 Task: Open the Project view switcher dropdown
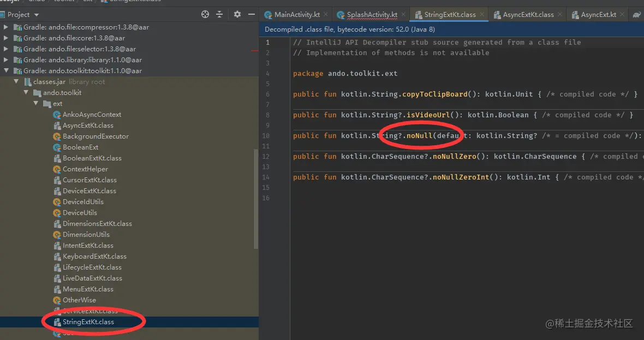(x=35, y=14)
